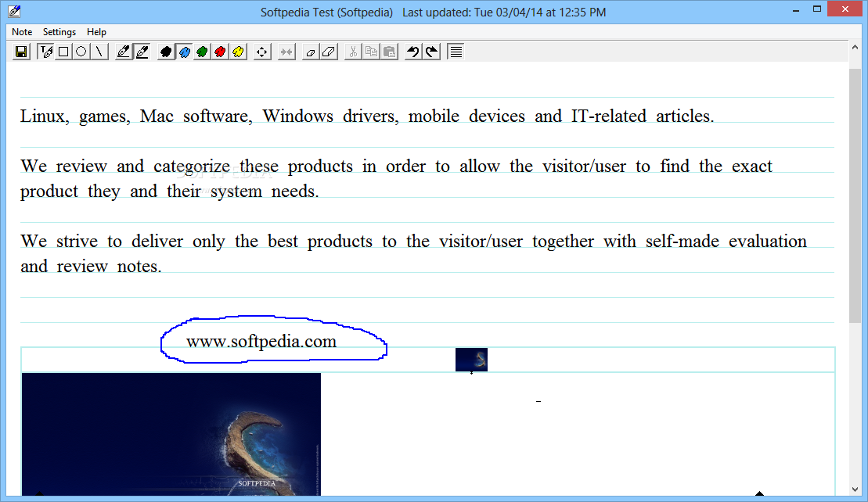Click the Copy icon
Viewport: 868px width, 502px height.
[x=371, y=52]
